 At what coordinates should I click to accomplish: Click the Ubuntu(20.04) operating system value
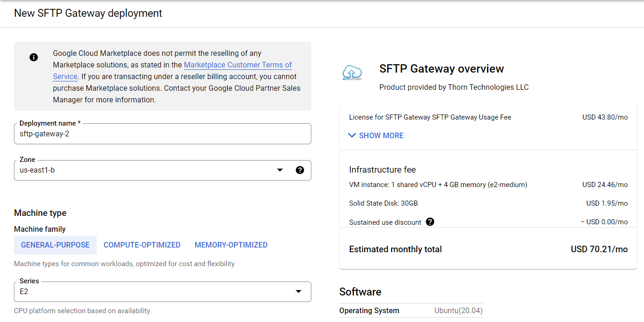[459, 311]
